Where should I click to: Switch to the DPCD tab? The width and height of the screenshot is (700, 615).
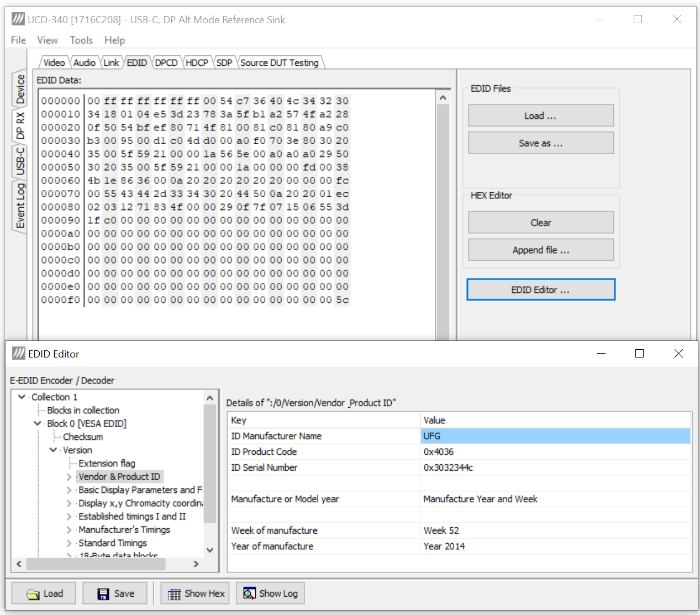pos(166,62)
